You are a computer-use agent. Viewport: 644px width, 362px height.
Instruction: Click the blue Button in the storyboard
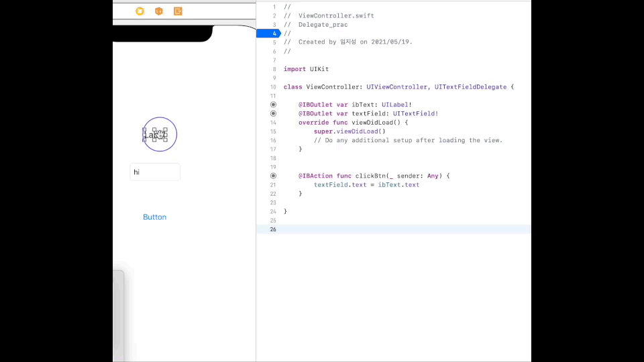point(155,217)
